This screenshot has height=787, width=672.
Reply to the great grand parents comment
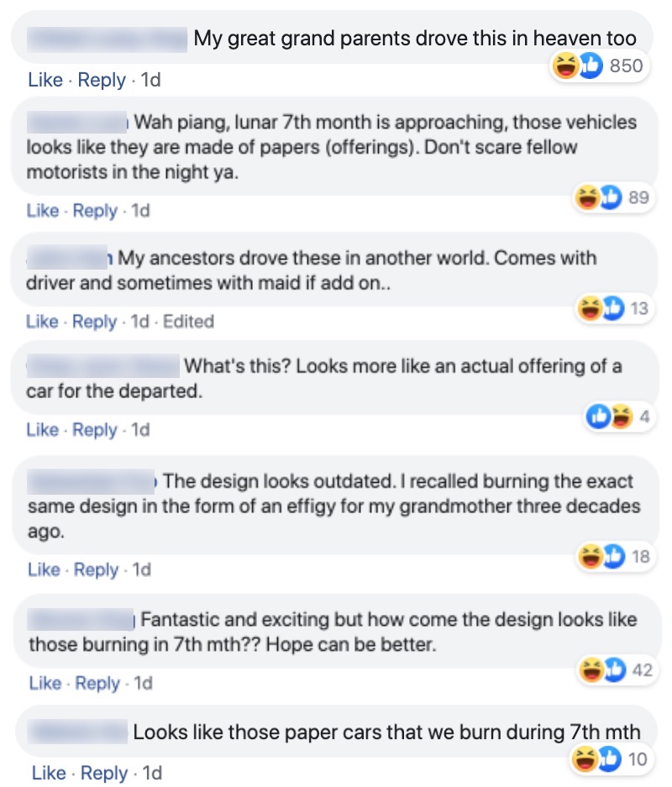click(102, 81)
